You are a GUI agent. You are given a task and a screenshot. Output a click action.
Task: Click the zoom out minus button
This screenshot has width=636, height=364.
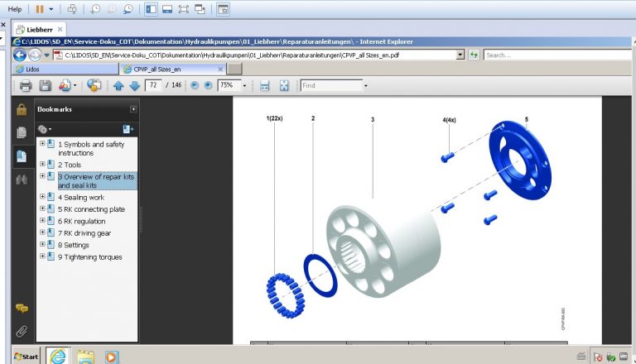coord(195,85)
